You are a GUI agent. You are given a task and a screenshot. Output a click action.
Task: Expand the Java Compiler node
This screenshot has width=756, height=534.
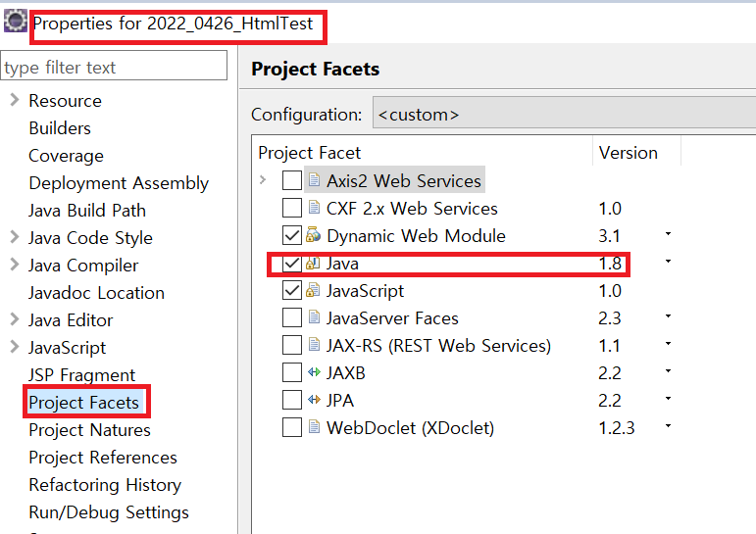[x=15, y=265]
